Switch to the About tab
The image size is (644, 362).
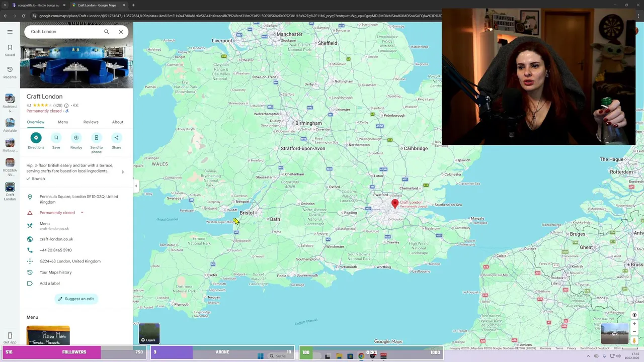[117, 122]
